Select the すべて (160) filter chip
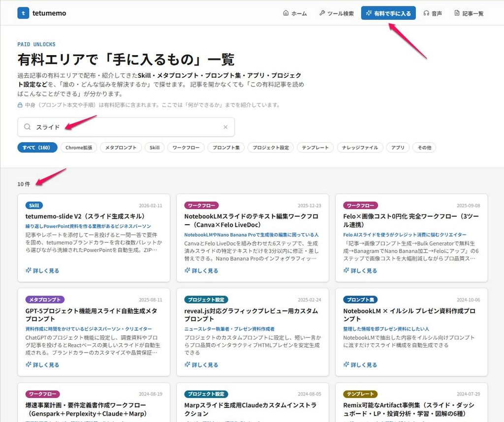Image resolution: width=504 pixels, height=422 pixels. point(37,148)
